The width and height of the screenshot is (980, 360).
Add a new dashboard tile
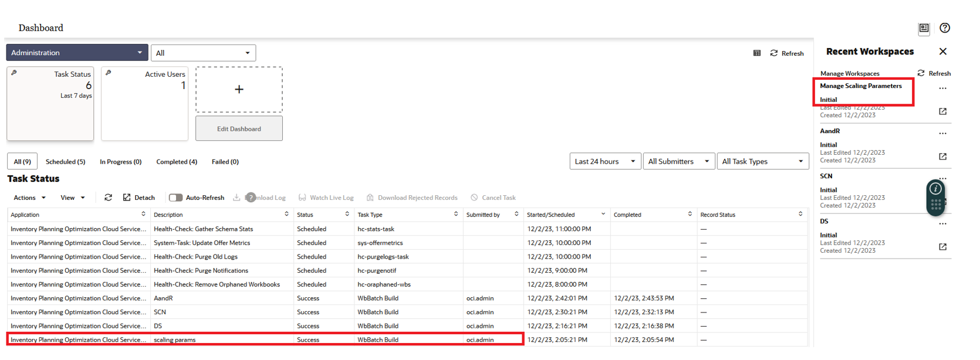click(x=239, y=89)
